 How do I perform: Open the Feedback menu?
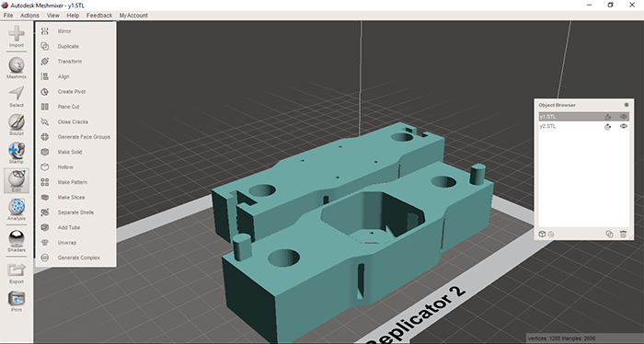pos(99,16)
